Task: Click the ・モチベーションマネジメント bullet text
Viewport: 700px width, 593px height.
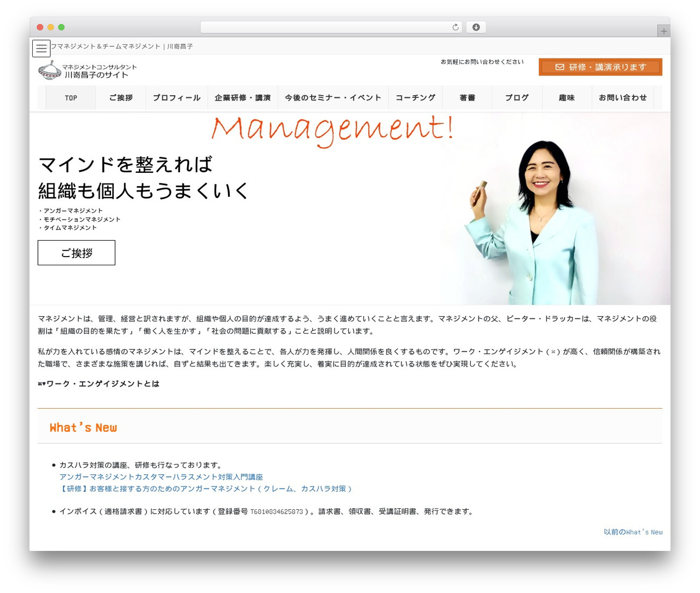Action: pos(79,219)
